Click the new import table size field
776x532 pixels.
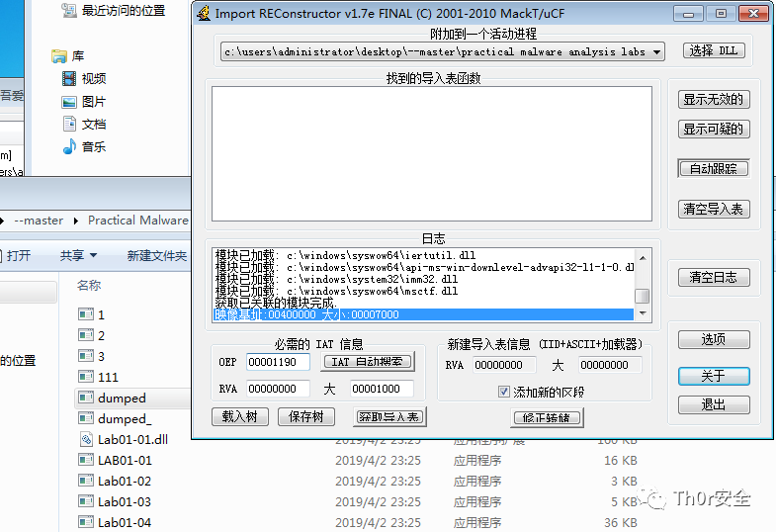pyautogui.click(x=610, y=365)
